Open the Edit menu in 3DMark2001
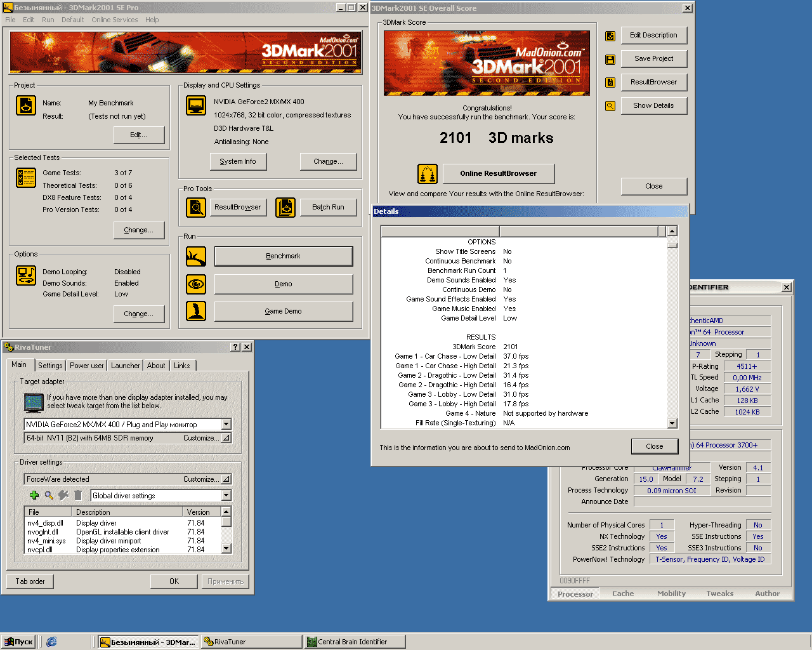Screen dimensions: 812x650 pos(29,20)
